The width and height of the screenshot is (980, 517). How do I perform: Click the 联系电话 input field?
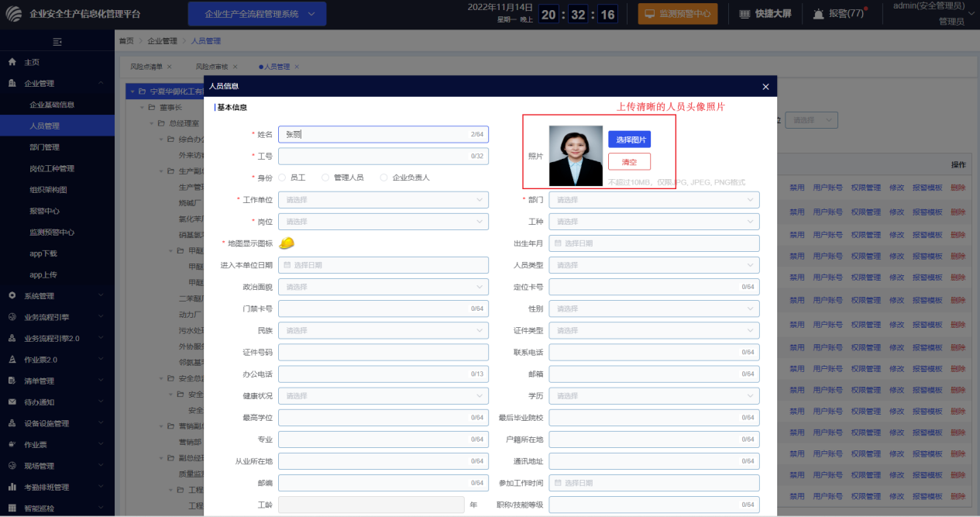point(655,352)
